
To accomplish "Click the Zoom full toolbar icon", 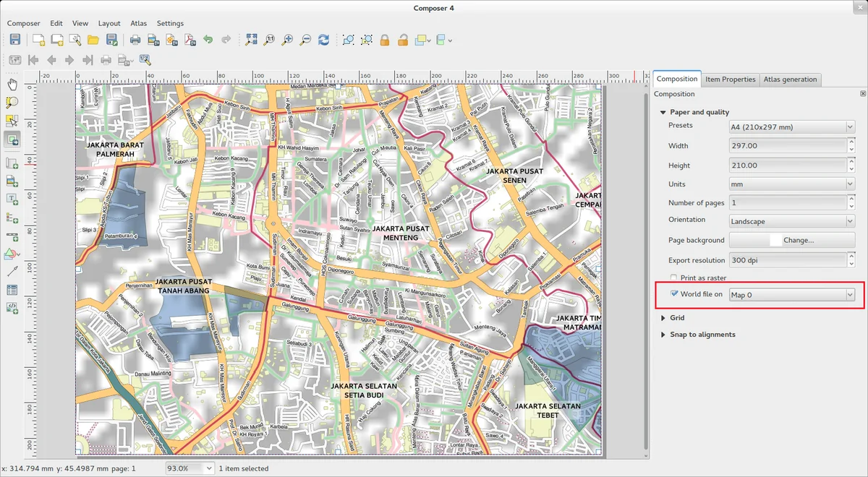I will (x=251, y=40).
